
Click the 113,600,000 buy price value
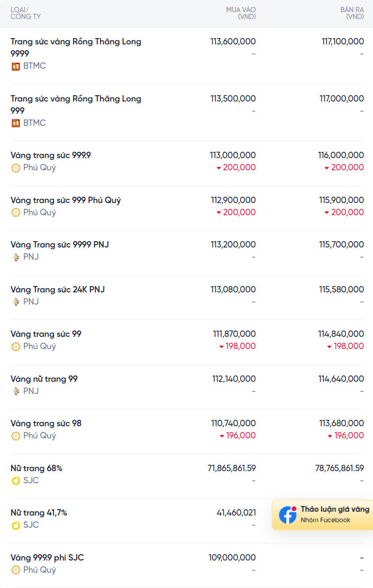tap(233, 42)
